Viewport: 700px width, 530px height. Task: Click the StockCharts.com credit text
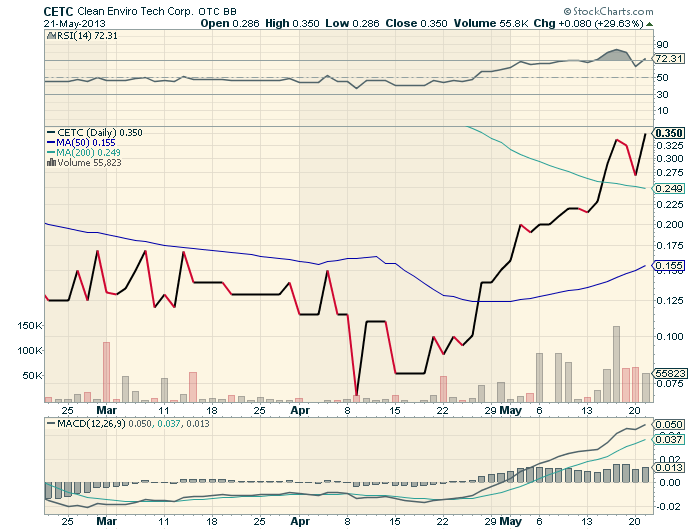point(608,11)
